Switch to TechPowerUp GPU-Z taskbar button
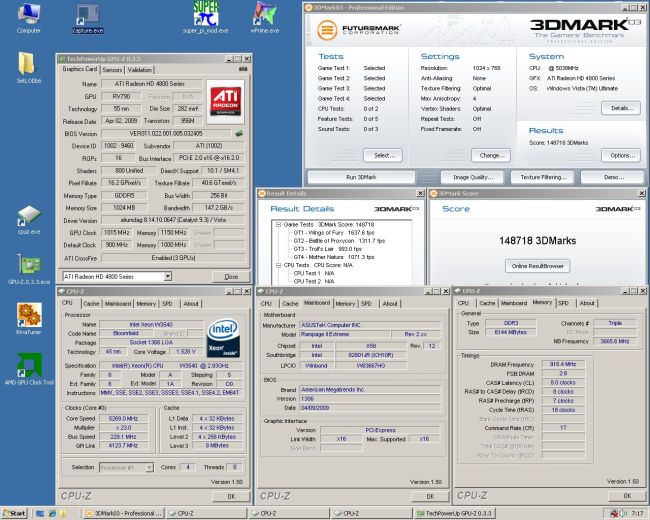 coord(455,513)
